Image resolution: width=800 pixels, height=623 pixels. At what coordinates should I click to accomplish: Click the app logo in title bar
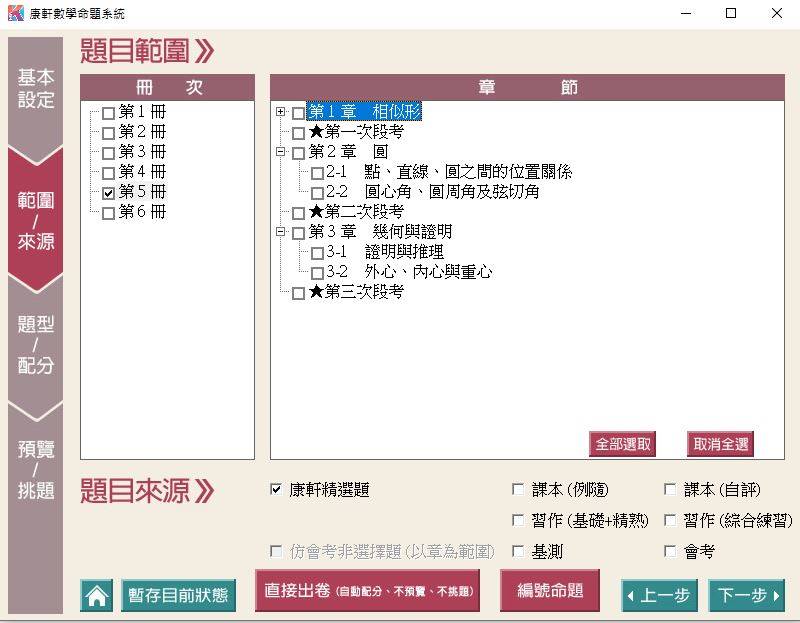tap(16, 13)
